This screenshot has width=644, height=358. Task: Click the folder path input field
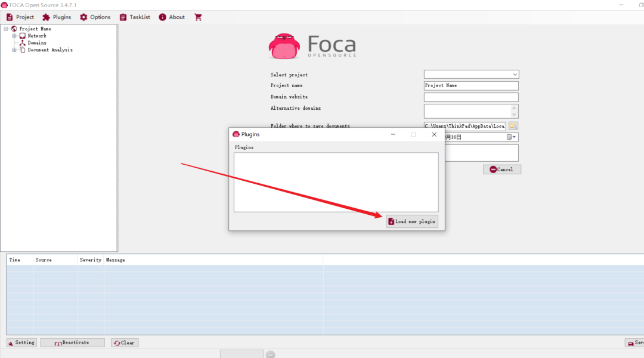pos(465,126)
